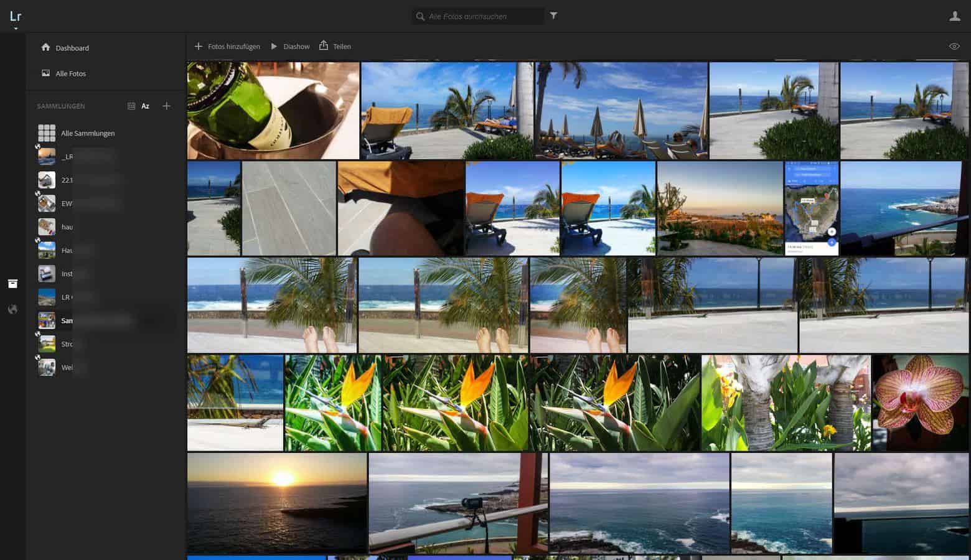
Task: Open the map screenshot thumbnail
Action: pos(812,208)
